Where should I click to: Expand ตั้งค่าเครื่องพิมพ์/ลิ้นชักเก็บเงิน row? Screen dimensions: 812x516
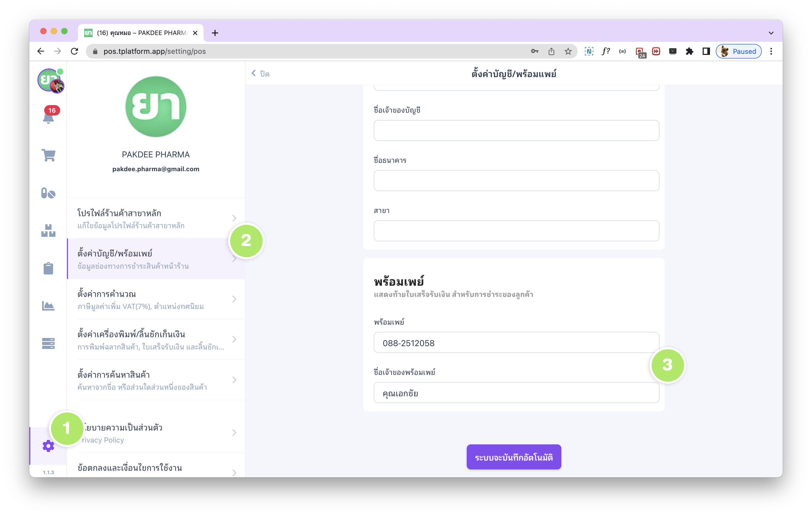click(x=156, y=340)
